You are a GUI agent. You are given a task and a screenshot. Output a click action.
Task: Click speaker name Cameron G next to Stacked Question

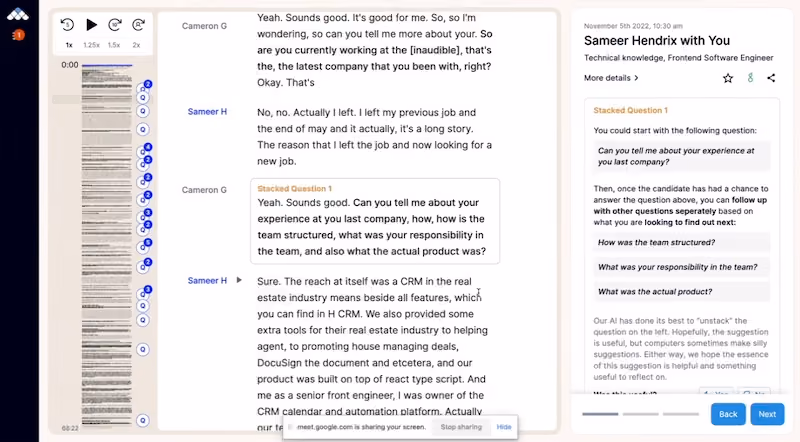pos(204,190)
